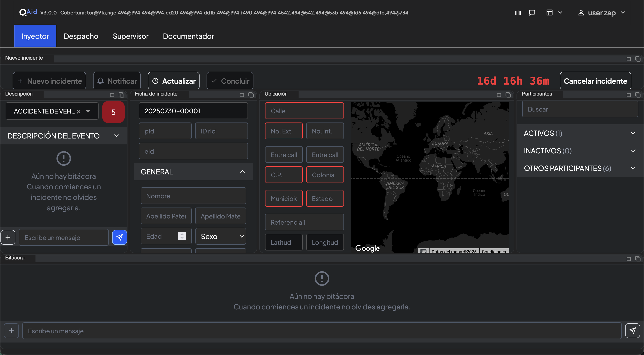Click the Buscar participants search field
Viewport: 644px width, 355px height.
(580, 109)
